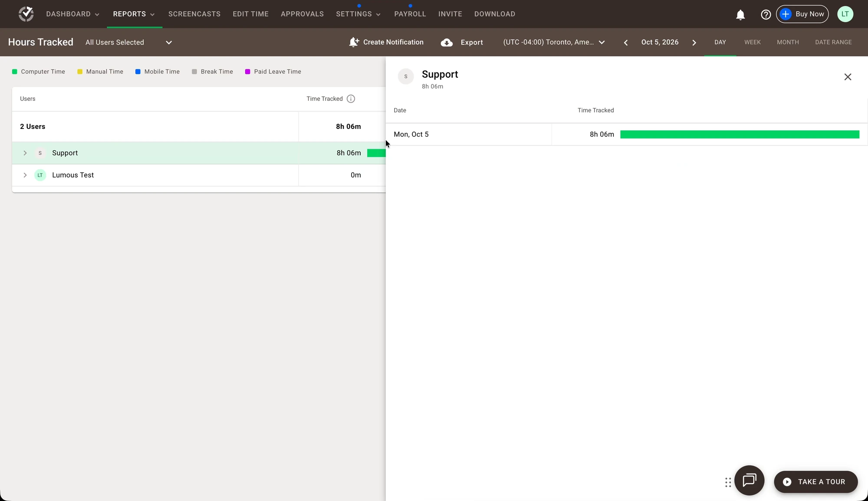This screenshot has height=501, width=868.
Task: Click the LT profile avatar in header
Action: [x=845, y=14]
